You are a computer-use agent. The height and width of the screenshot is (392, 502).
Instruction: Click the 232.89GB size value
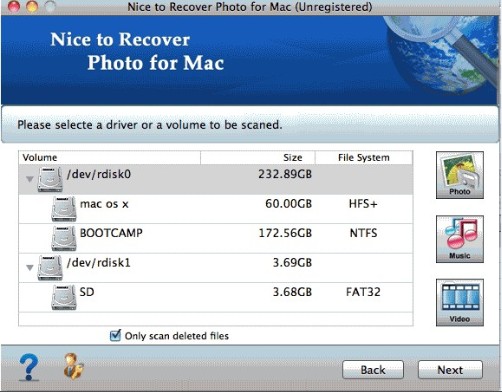click(x=285, y=174)
